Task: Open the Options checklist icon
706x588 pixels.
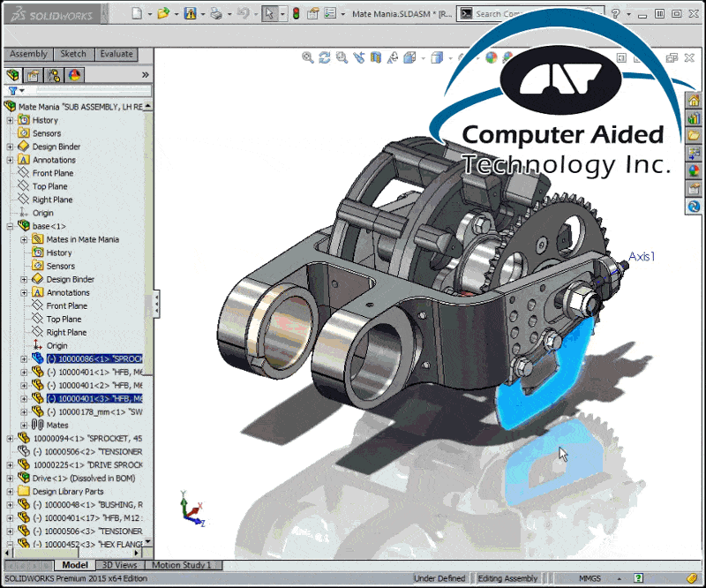Action: pos(330,13)
